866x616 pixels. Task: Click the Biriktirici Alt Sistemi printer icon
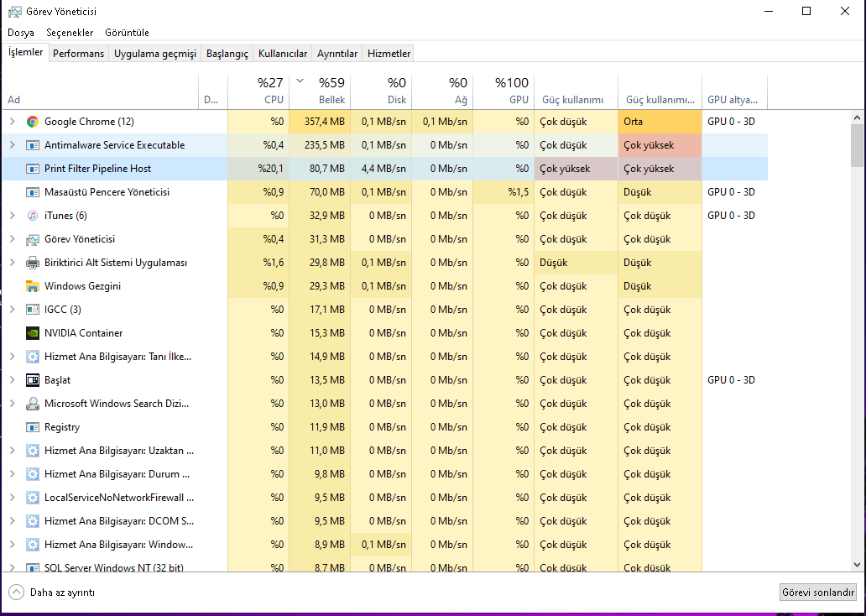(33, 263)
